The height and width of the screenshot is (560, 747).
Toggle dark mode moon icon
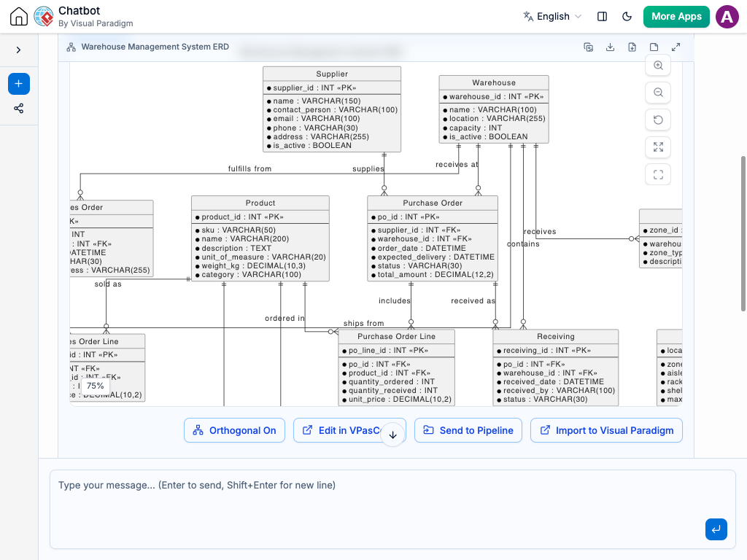pyautogui.click(x=627, y=17)
